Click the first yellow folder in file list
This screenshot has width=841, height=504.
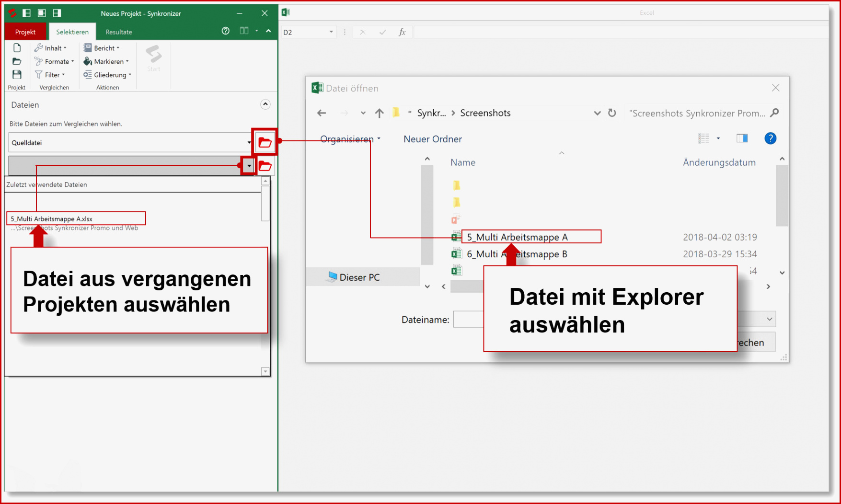click(456, 185)
